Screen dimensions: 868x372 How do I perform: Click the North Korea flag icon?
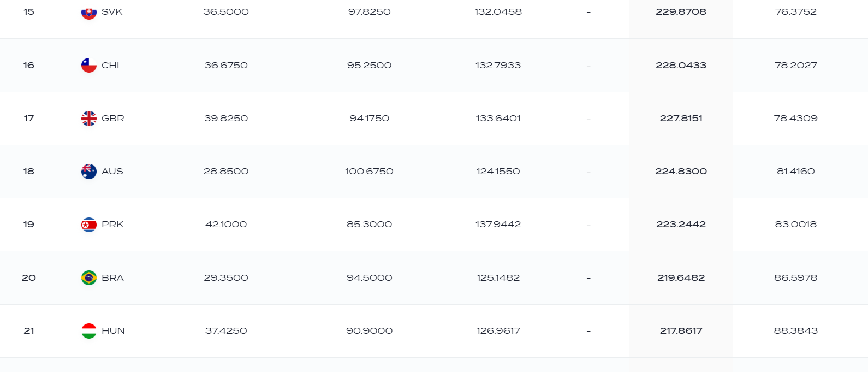89,224
